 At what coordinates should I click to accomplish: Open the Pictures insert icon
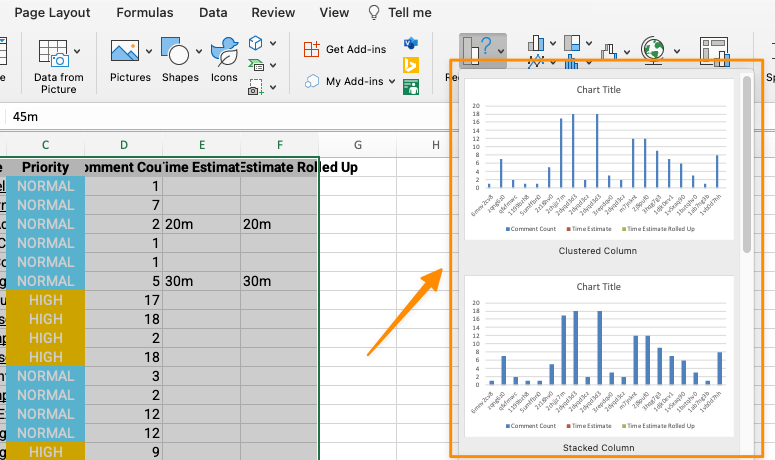125,52
